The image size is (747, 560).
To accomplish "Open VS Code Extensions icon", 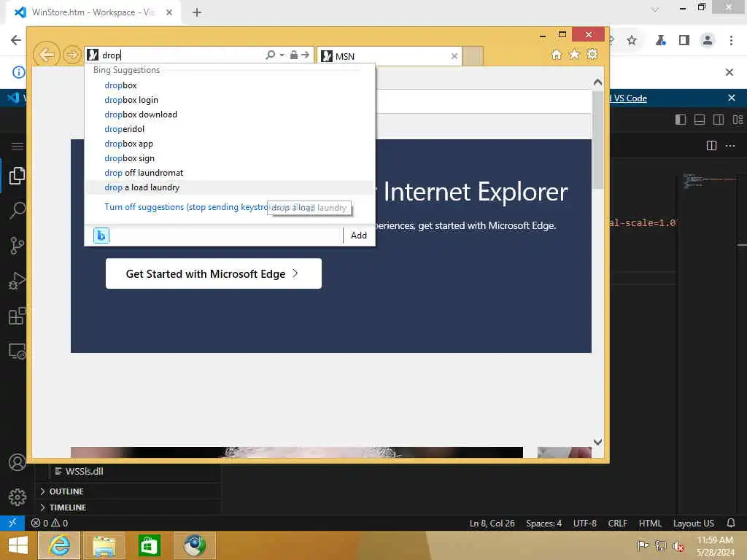I will pos(18,316).
